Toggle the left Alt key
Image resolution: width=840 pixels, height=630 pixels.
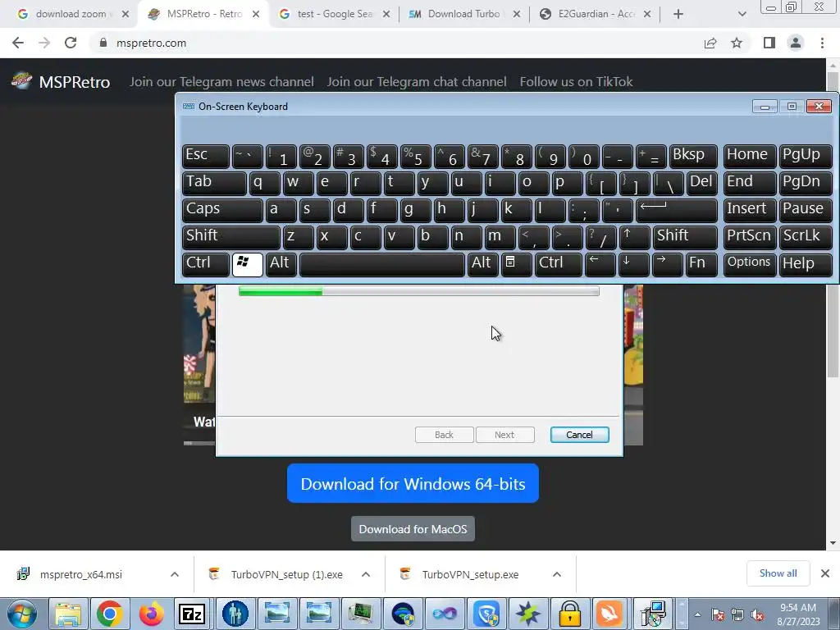click(x=281, y=263)
